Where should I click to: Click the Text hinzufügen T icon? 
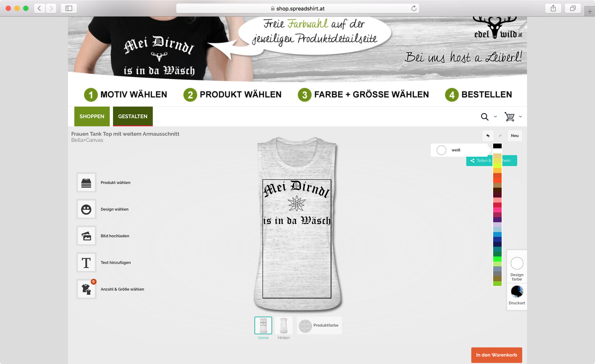86,262
